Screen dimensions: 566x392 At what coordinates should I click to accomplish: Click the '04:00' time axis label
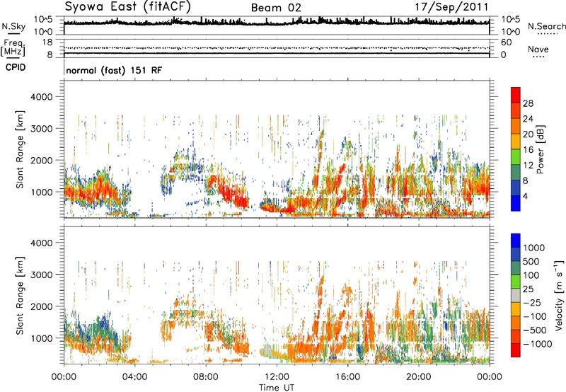(135, 377)
